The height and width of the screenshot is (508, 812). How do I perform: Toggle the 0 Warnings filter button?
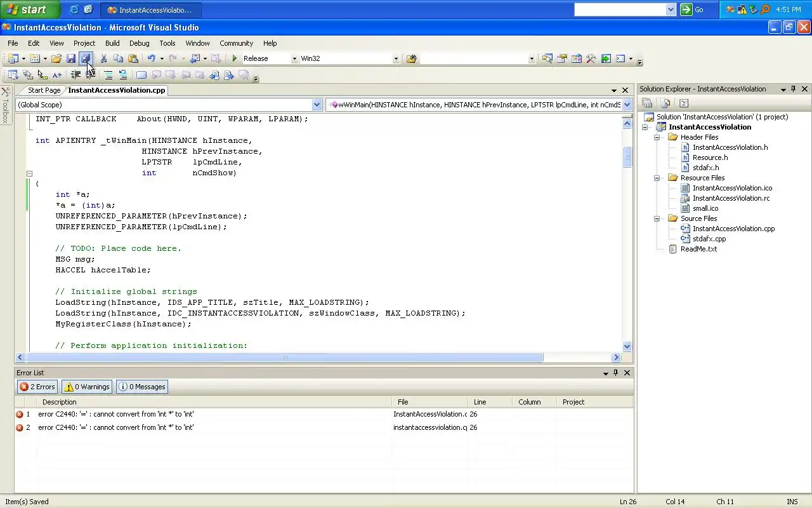[87, 387]
